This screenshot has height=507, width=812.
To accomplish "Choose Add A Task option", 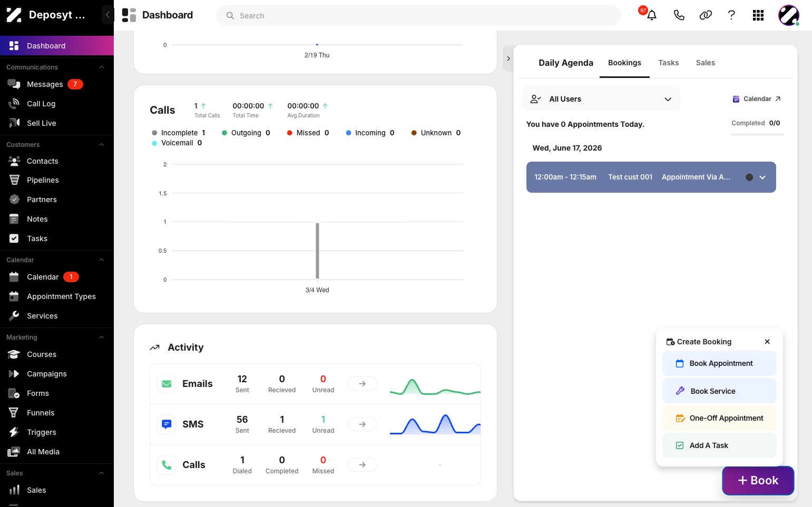I will pos(719,445).
